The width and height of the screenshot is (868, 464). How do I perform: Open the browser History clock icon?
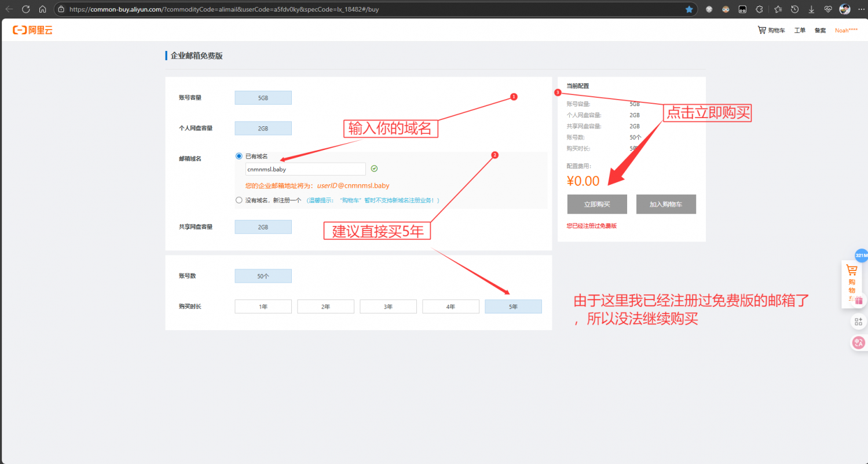[x=794, y=9]
